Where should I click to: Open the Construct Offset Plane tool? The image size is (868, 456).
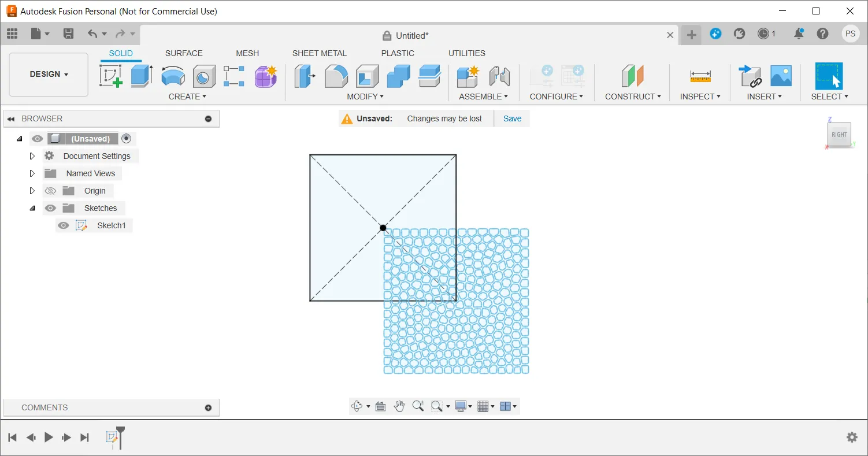[632, 76]
